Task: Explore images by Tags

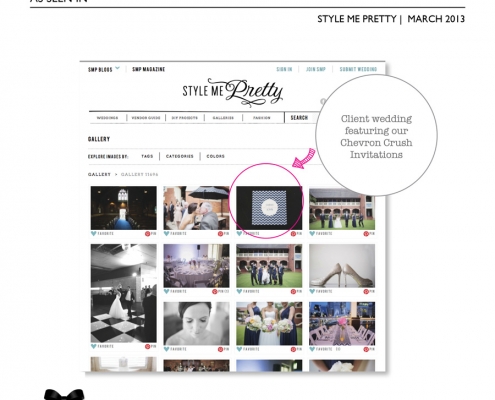Action: 147,156
